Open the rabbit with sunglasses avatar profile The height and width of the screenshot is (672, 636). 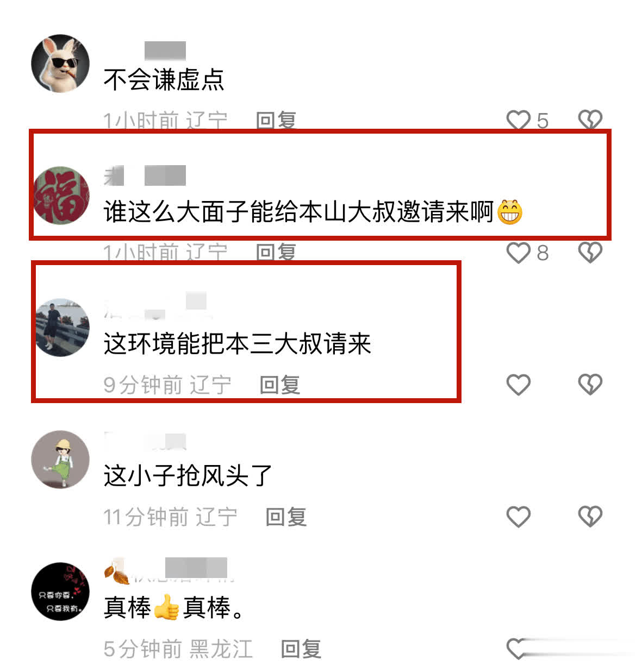tap(60, 64)
